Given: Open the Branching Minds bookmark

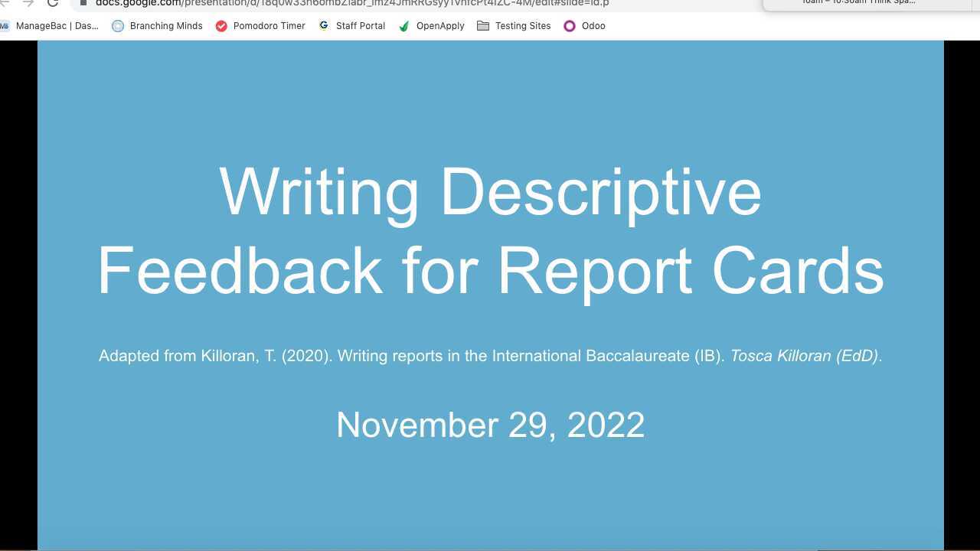Looking at the screenshot, I should click(x=165, y=25).
